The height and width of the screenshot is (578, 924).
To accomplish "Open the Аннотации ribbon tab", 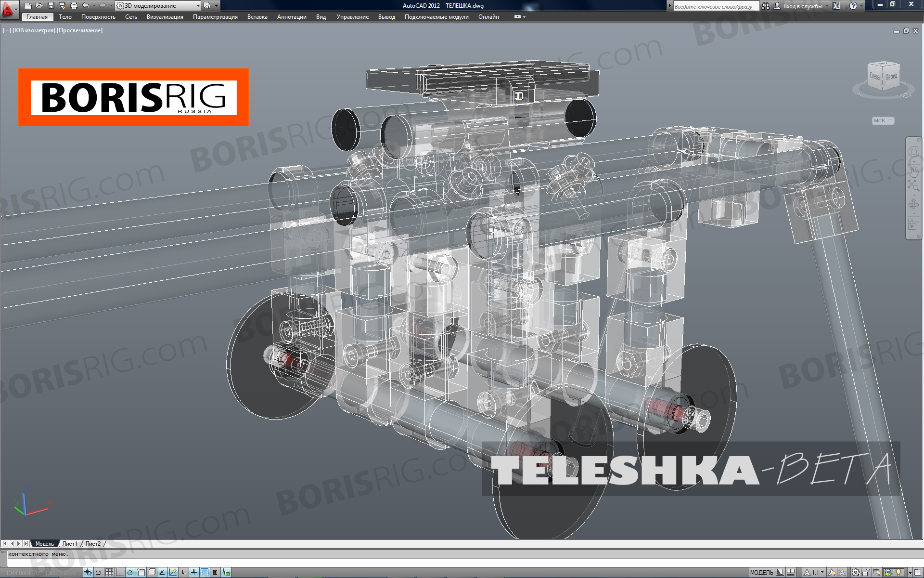I will (292, 17).
